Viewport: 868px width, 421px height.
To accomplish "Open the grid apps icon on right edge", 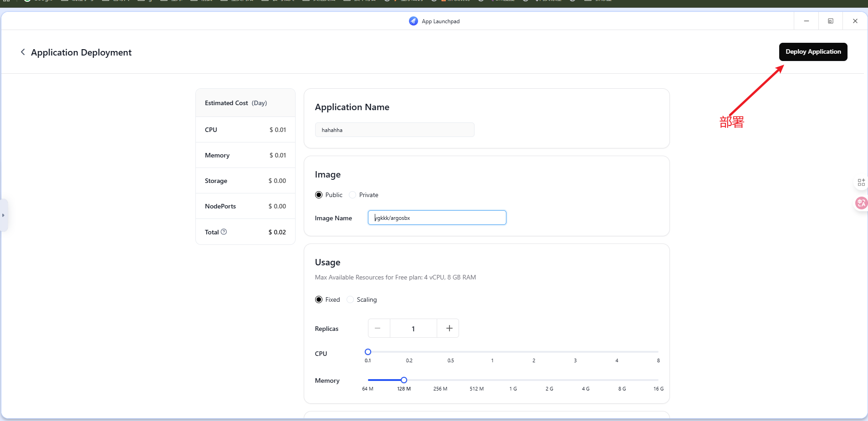I will (861, 183).
